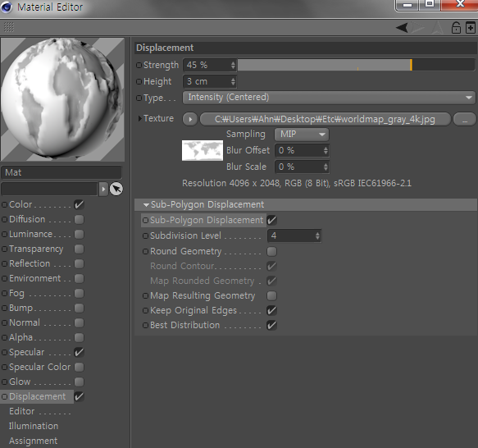Enable the Round Geometry checkbox
Screen dimensions: 478x448
[271, 251]
